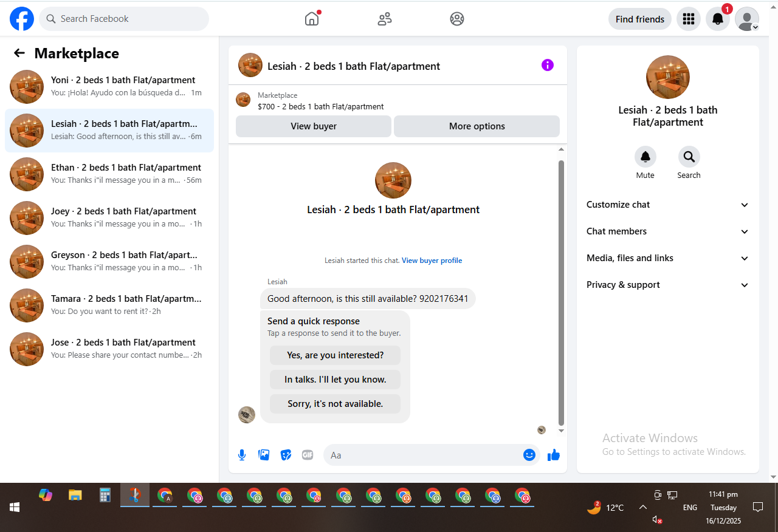Go back using the Marketplace arrow
The width and height of the screenshot is (778, 532).
point(19,53)
